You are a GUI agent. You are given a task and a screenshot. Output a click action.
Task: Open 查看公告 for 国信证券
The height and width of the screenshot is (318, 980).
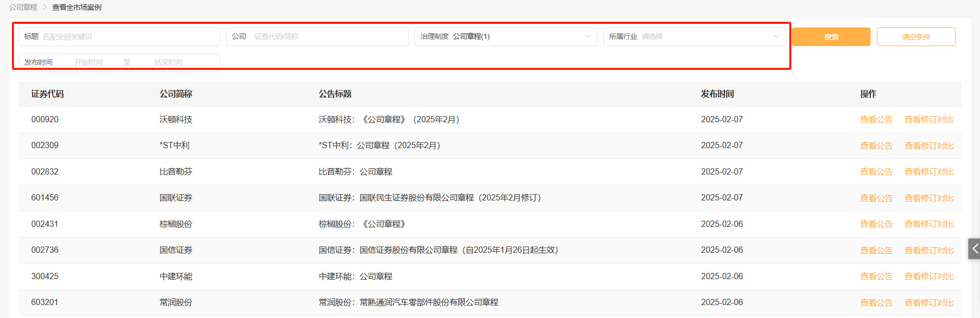tap(876, 251)
